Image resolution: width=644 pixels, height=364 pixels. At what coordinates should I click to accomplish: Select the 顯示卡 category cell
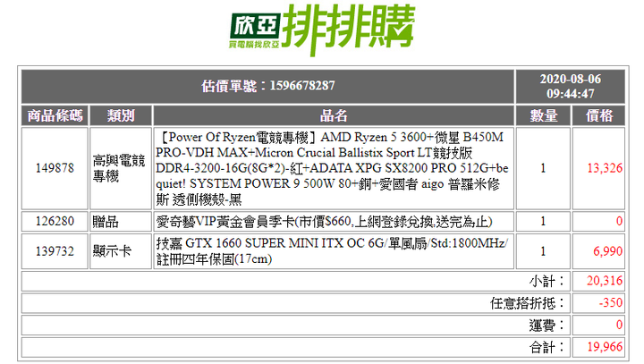tap(121, 251)
